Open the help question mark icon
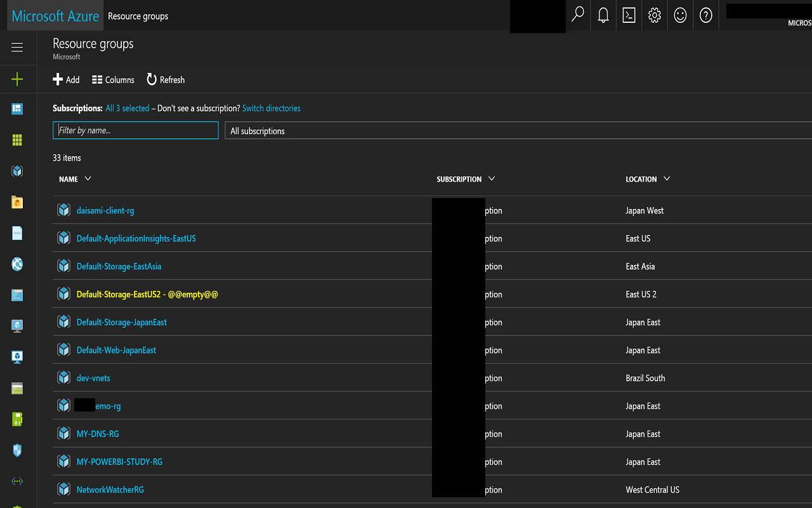 click(706, 15)
